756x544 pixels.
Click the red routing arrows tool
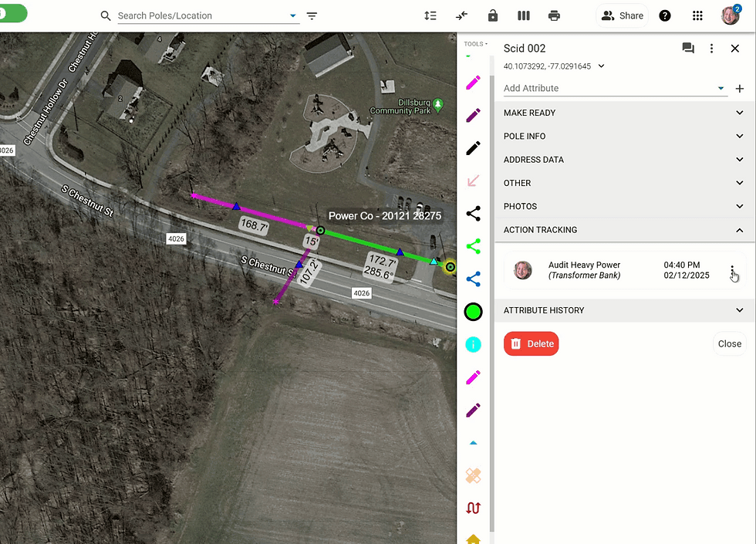(473, 508)
